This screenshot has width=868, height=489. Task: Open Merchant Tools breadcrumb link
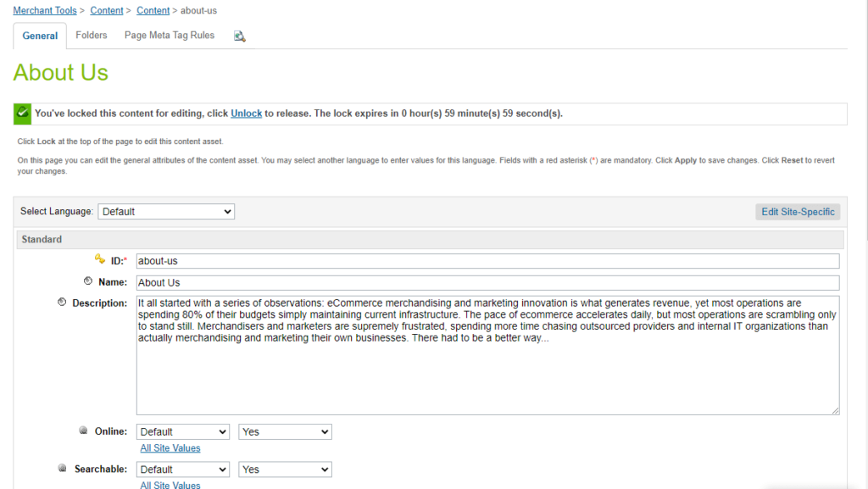(45, 10)
